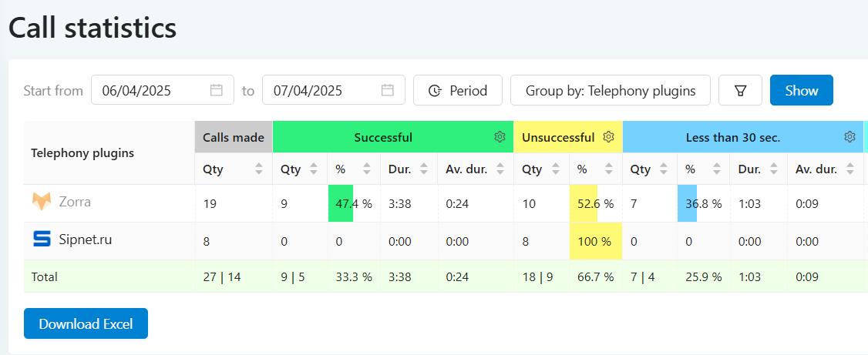Click the filter funnel icon button
The image size is (868, 355).
740,90
